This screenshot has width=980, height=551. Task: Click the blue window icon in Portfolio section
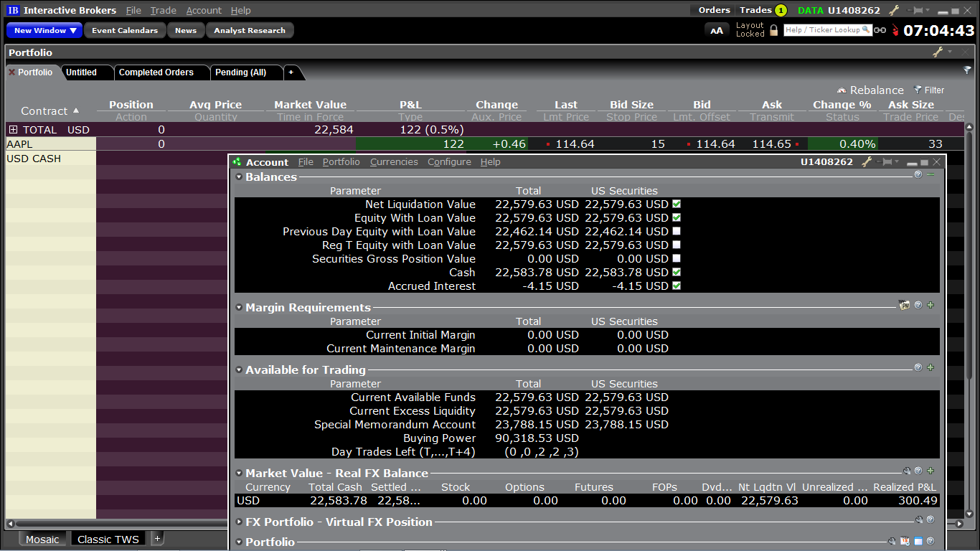918,541
